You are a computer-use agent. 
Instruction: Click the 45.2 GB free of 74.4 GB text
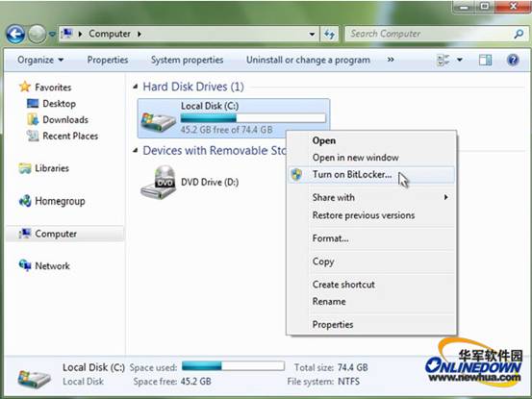pos(226,130)
